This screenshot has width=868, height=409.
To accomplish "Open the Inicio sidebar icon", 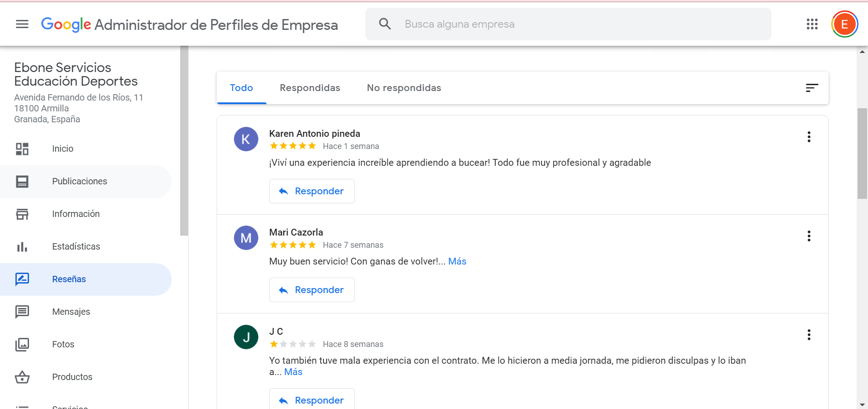I will 22,149.
